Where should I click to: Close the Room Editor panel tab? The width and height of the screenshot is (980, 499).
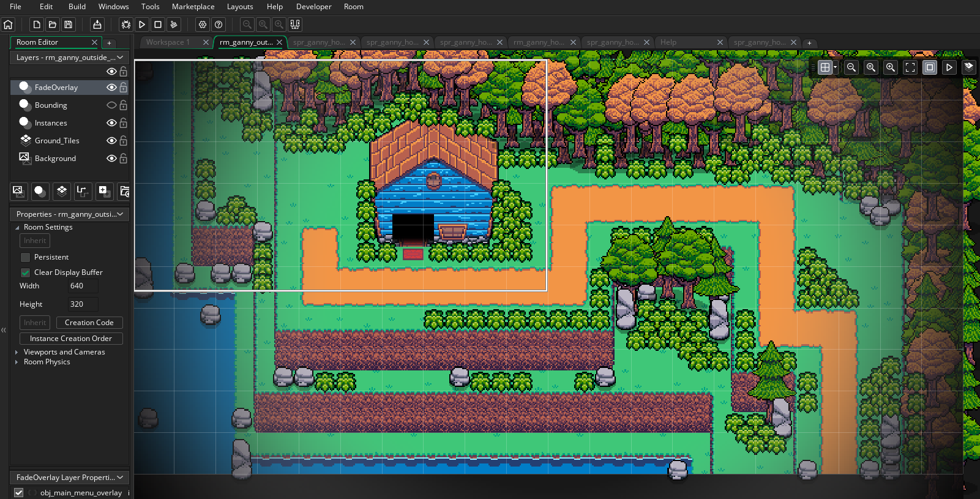pos(94,42)
